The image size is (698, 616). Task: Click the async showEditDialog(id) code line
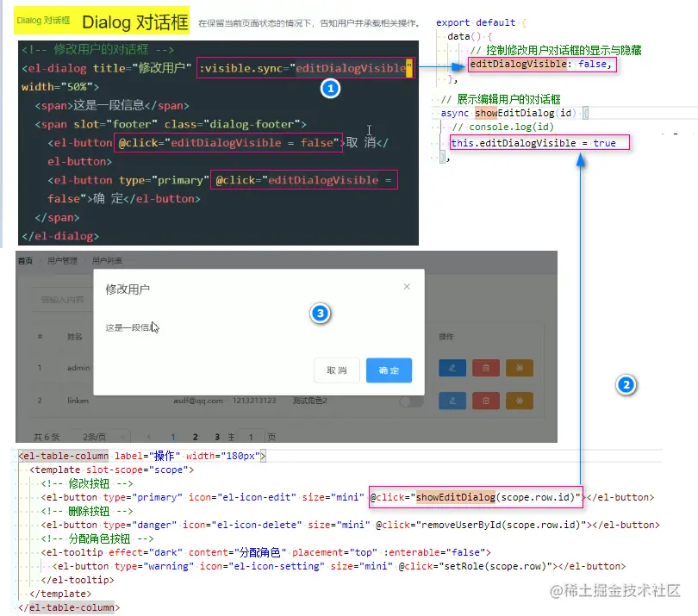[514, 113]
